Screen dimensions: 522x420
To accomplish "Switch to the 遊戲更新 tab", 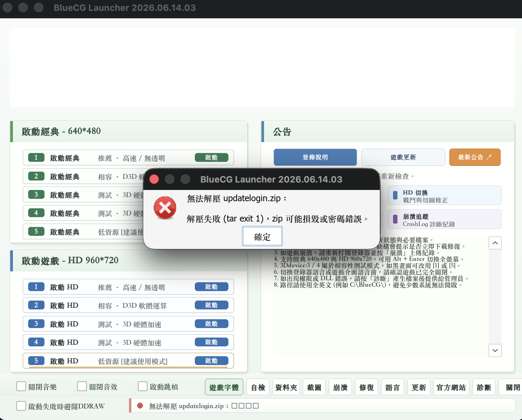I will pos(403,157).
